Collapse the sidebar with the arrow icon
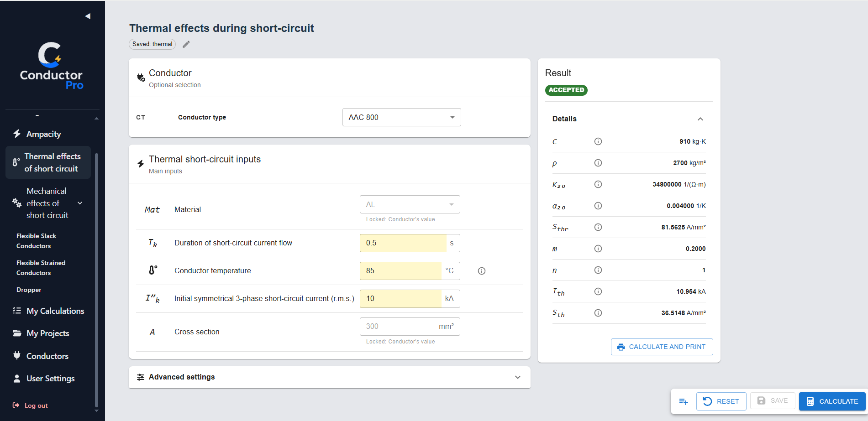The image size is (868, 421). pyautogui.click(x=88, y=16)
